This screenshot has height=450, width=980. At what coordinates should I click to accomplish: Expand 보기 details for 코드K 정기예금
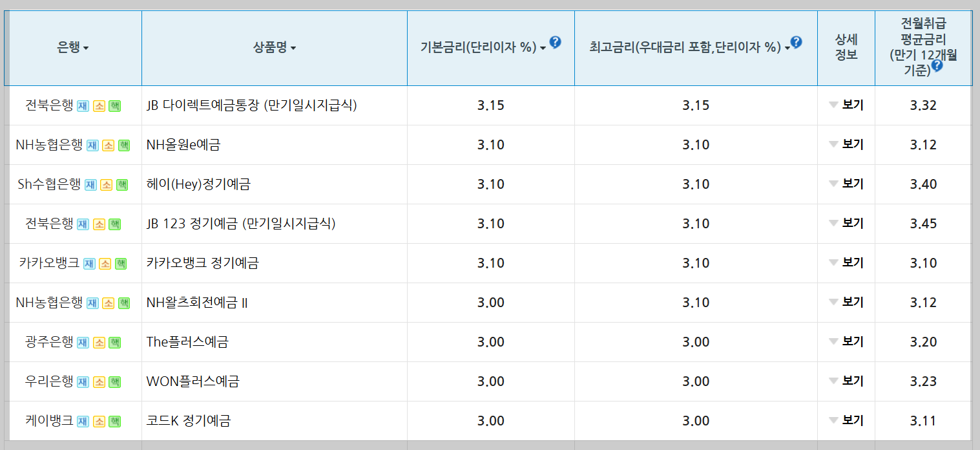(x=846, y=421)
